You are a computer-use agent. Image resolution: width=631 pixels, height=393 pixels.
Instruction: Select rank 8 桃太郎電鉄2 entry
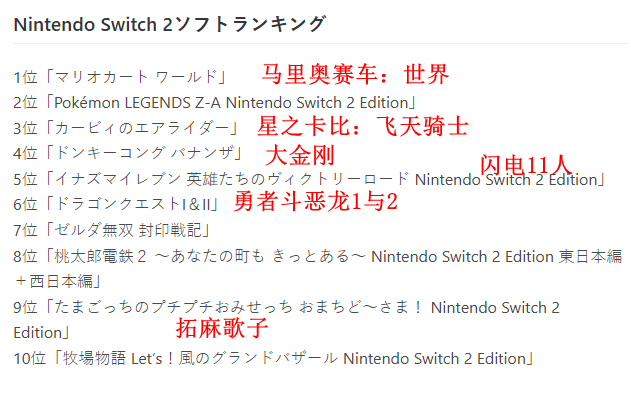pos(318,256)
